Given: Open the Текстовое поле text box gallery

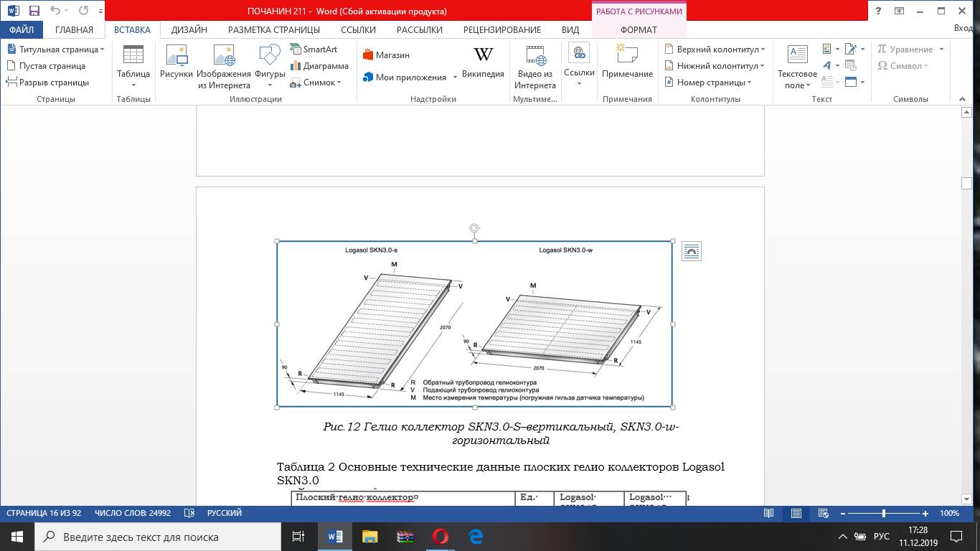Looking at the screenshot, I should coord(797,66).
